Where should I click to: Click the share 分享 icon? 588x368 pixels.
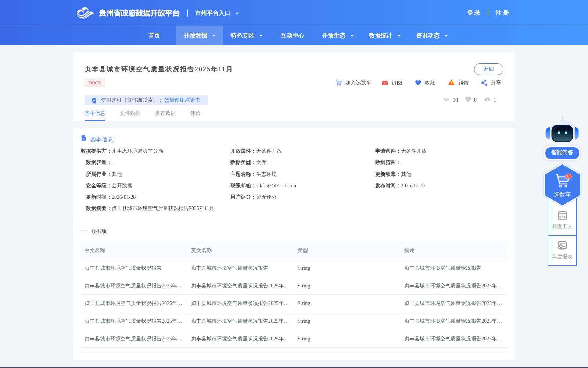pyautogui.click(x=484, y=83)
